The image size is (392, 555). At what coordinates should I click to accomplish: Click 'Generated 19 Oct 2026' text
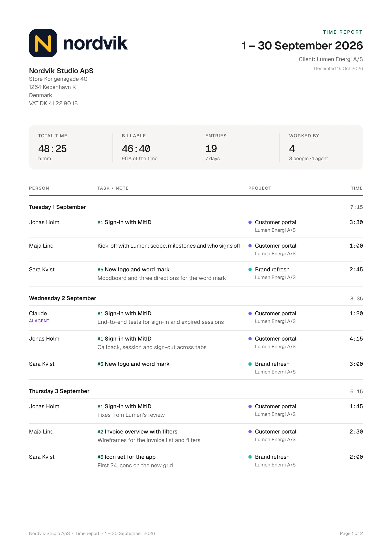click(x=338, y=68)
